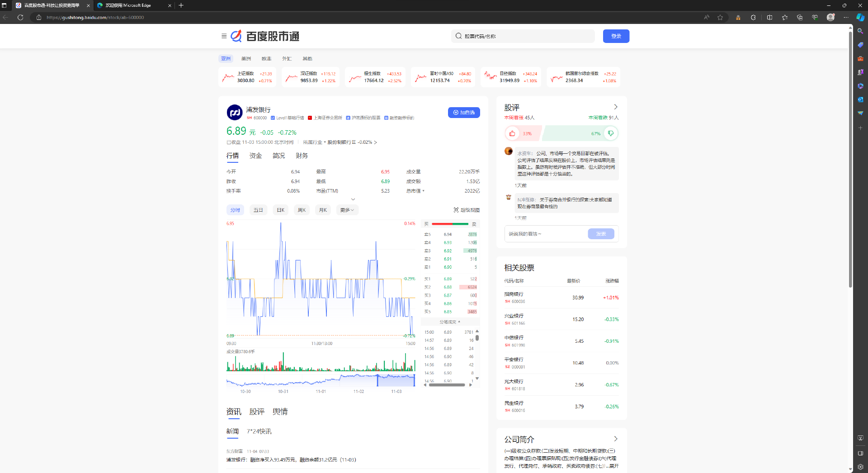This screenshot has width=868, height=473.
Task: Collapse the 分笔成交 trade list
Action: click(450, 322)
